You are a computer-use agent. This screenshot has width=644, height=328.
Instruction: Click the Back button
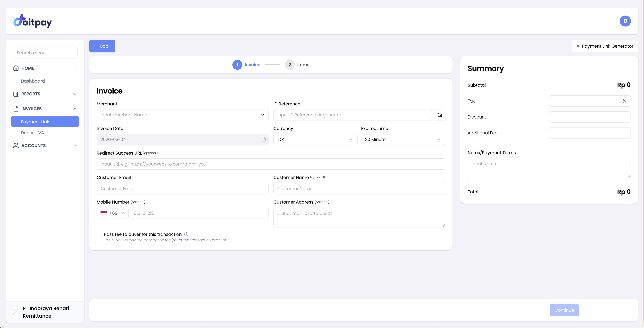[102, 46]
